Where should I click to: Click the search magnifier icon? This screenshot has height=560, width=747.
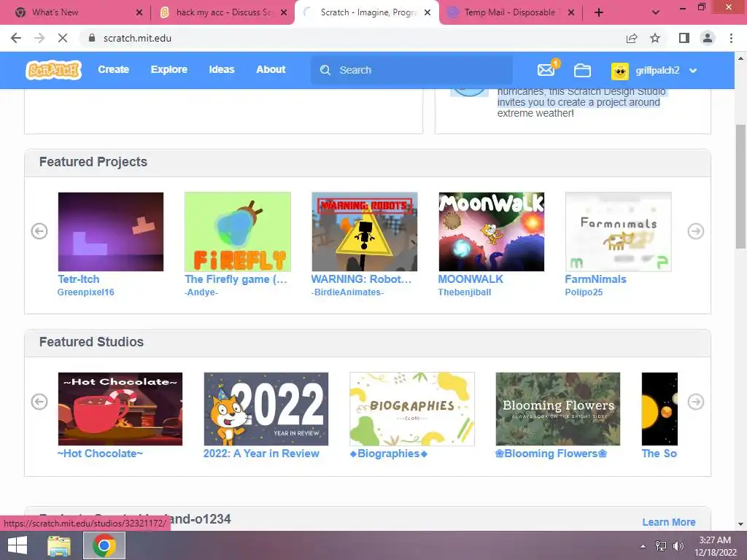tap(325, 70)
